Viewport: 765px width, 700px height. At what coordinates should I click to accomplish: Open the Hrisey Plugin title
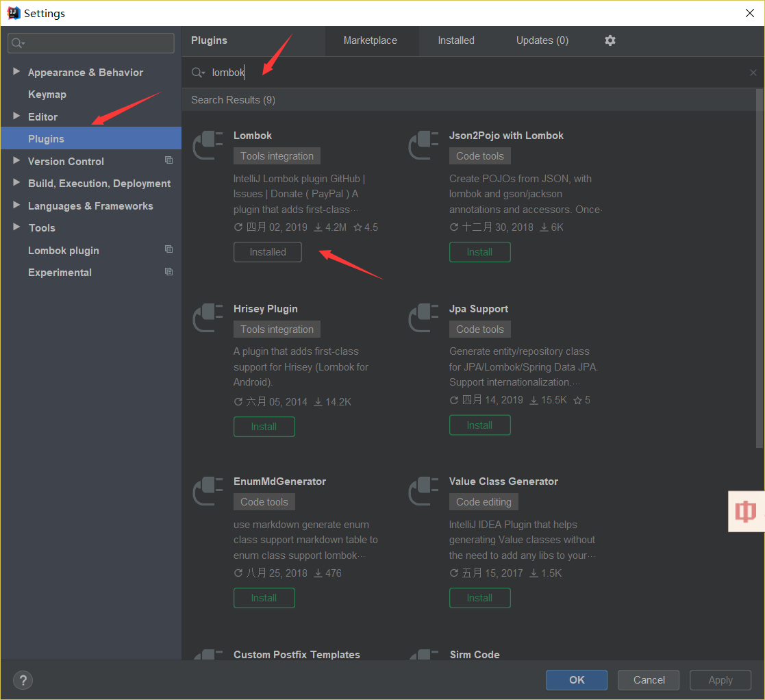click(266, 309)
